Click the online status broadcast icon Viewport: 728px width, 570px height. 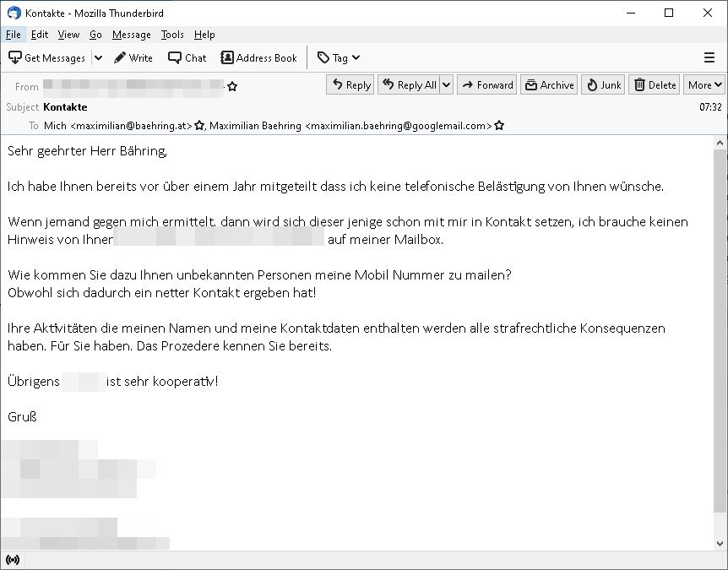tap(13, 560)
